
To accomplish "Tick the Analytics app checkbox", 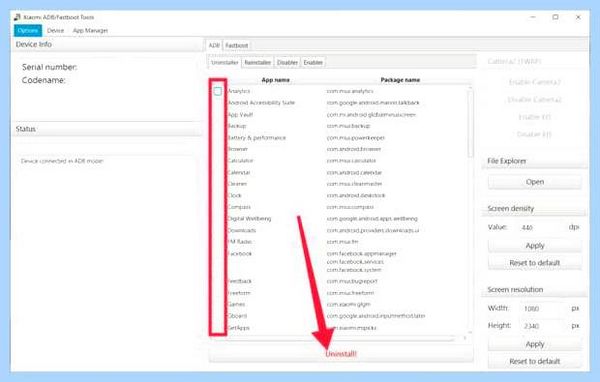I will (x=218, y=91).
